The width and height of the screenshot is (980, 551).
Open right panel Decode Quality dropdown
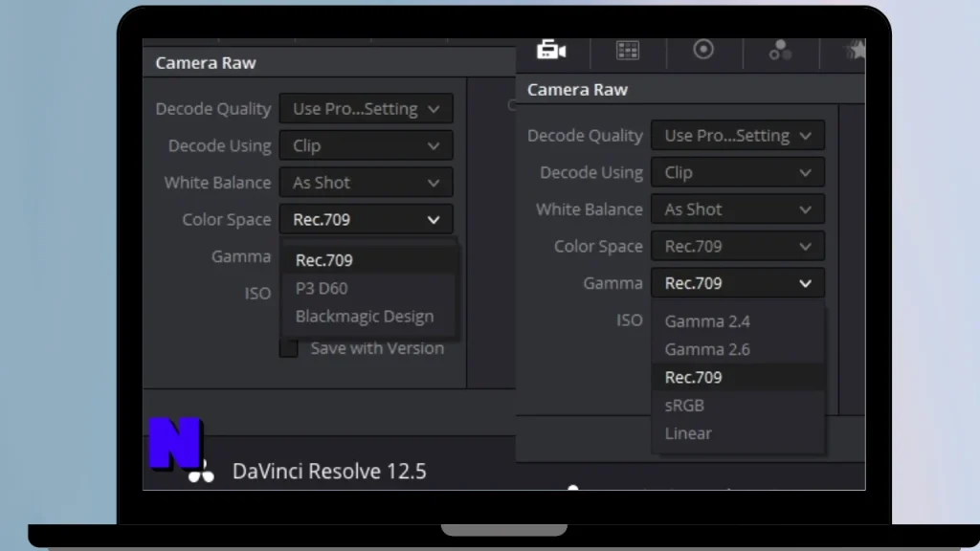point(738,136)
